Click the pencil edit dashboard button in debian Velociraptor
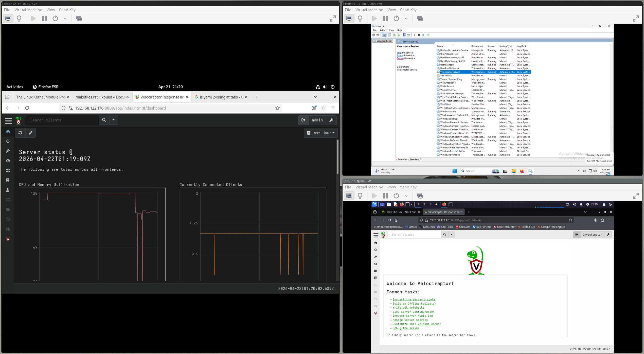 [30, 133]
